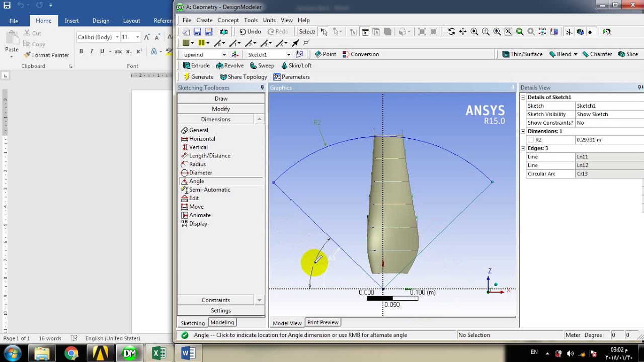Expand the Modify toolbox section
Screen dimensions: 644x362
[x=221, y=109]
